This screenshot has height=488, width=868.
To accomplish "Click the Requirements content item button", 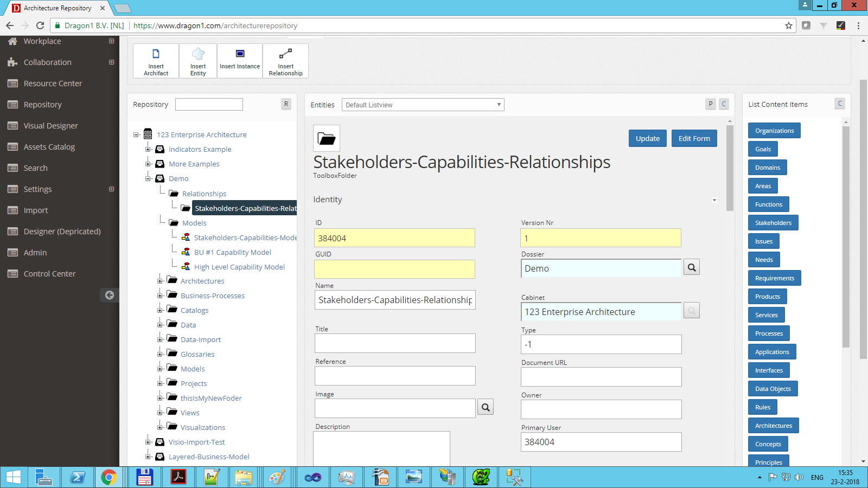I will (x=774, y=278).
